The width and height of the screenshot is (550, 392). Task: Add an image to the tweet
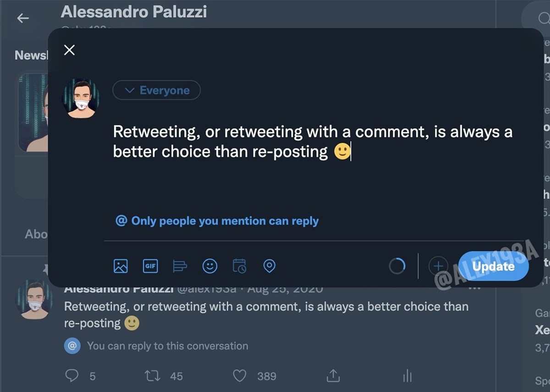coord(121,266)
